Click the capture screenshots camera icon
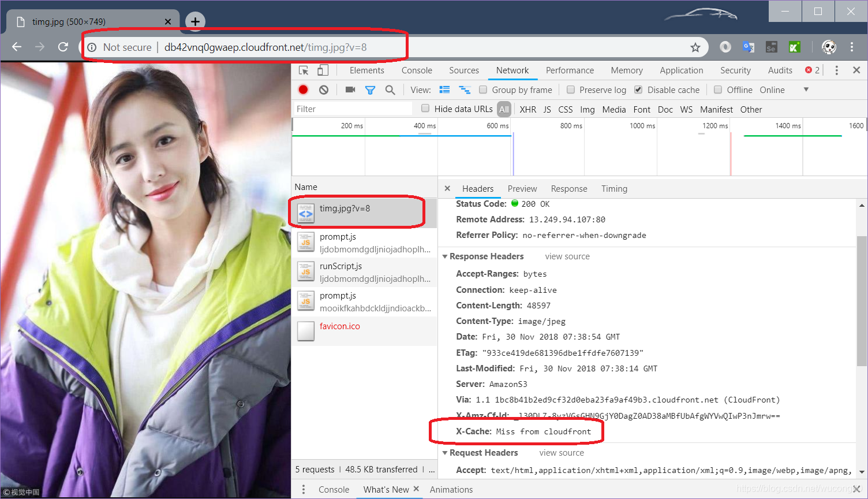The height and width of the screenshot is (499, 868). click(x=350, y=90)
